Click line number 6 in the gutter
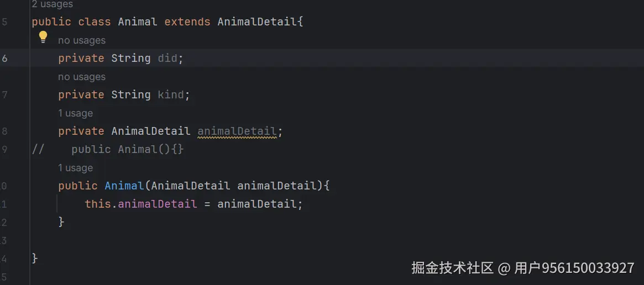The image size is (644, 285). [x=5, y=59]
